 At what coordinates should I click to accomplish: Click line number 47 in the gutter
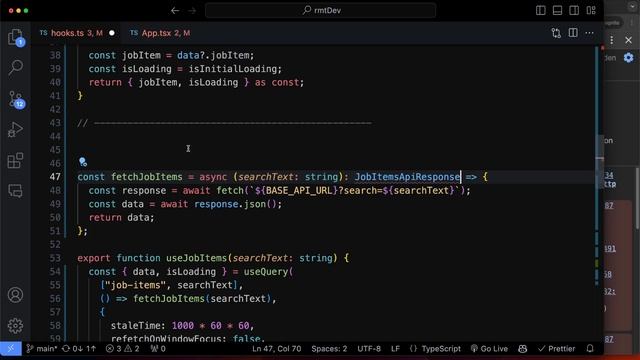[x=55, y=177]
